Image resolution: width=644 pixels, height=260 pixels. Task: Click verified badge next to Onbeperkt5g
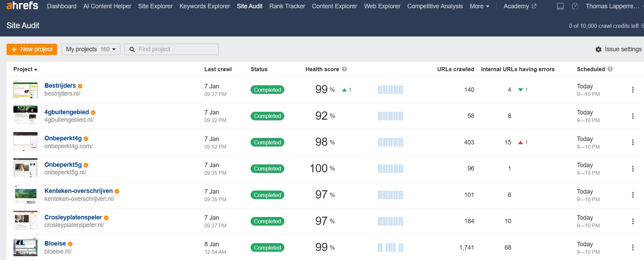coord(86,165)
